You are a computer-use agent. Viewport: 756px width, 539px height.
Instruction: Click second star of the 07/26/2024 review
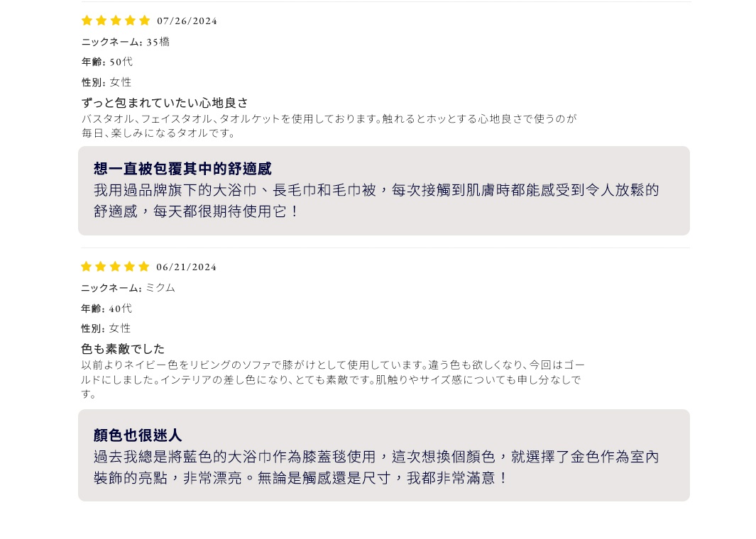point(102,21)
